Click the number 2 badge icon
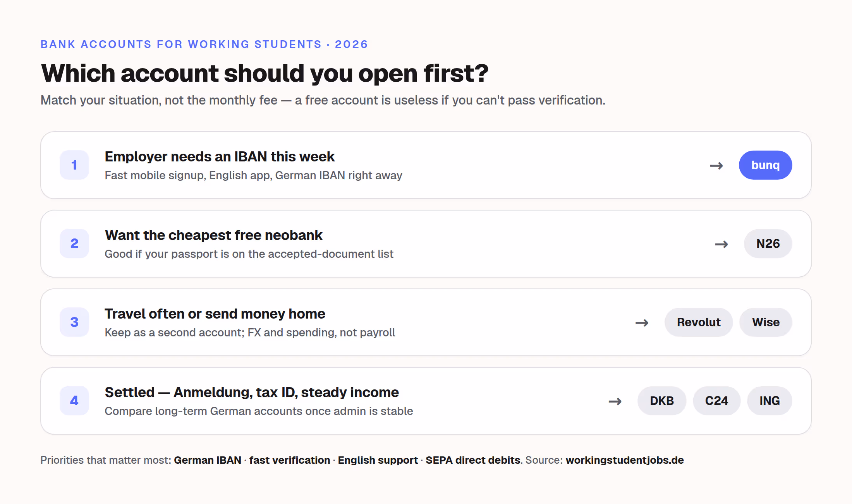This screenshot has height=504, width=852. tap(74, 243)
